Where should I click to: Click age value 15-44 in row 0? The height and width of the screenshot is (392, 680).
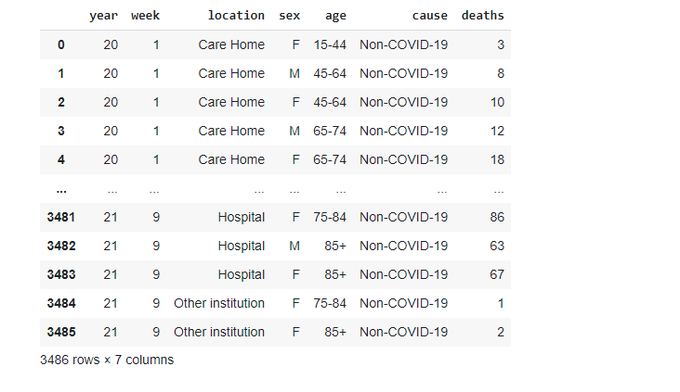click(x=330, y=45)
